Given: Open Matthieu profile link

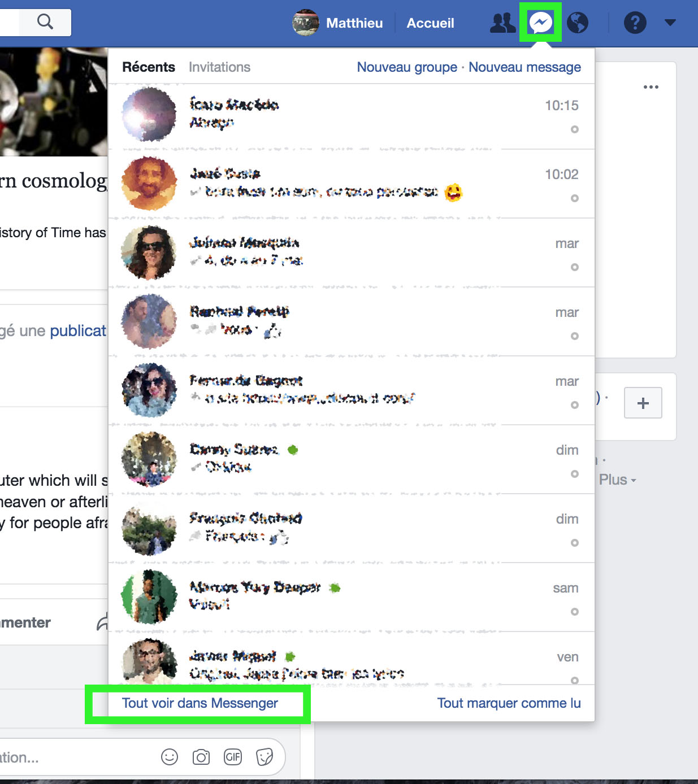Looking at the screenshot, I should click(354, 23).
